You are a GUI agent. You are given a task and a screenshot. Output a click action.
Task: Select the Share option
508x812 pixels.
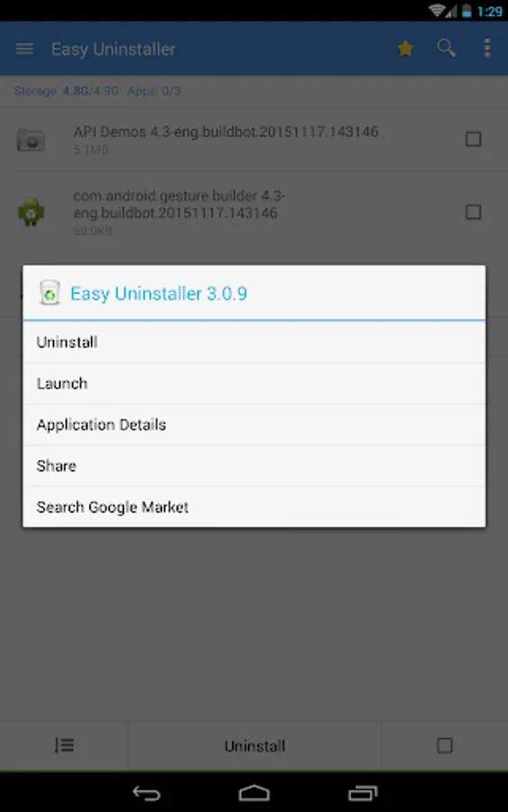(254, 466)
